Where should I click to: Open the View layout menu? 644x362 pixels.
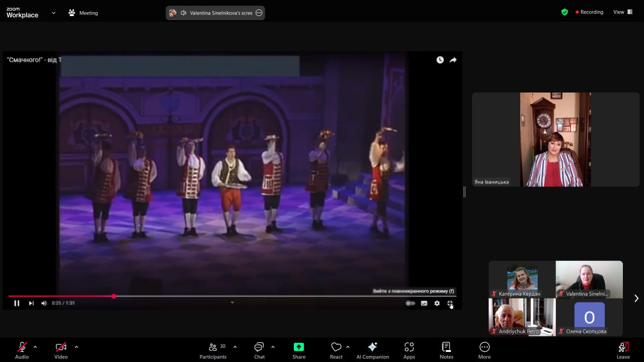click(623, 12)
